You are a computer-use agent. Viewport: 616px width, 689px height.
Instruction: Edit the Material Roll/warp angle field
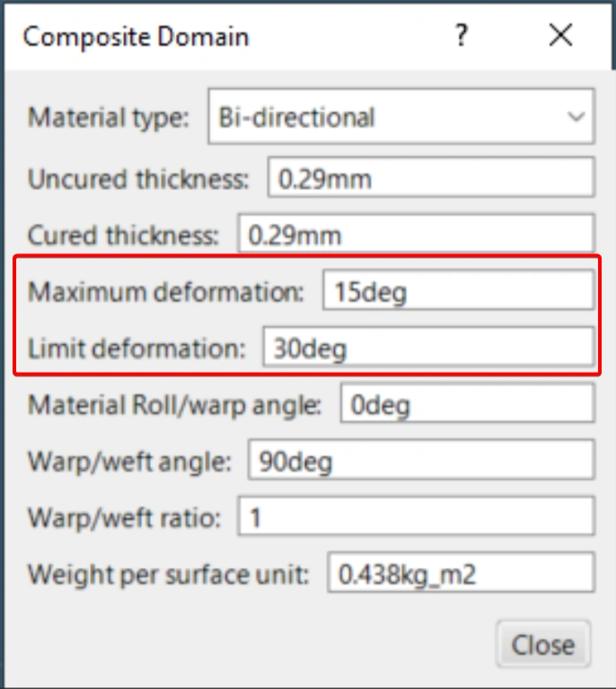(467, 404)
